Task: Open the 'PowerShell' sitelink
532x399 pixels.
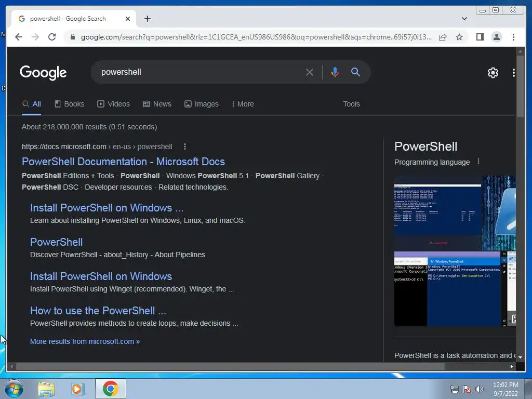Action: point(56,242)
